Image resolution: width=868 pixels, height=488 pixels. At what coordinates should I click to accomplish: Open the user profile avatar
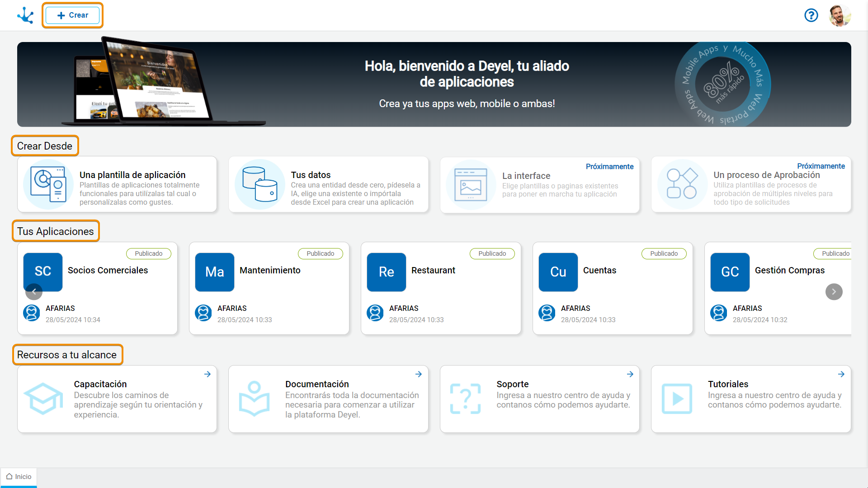coord(840,15)
